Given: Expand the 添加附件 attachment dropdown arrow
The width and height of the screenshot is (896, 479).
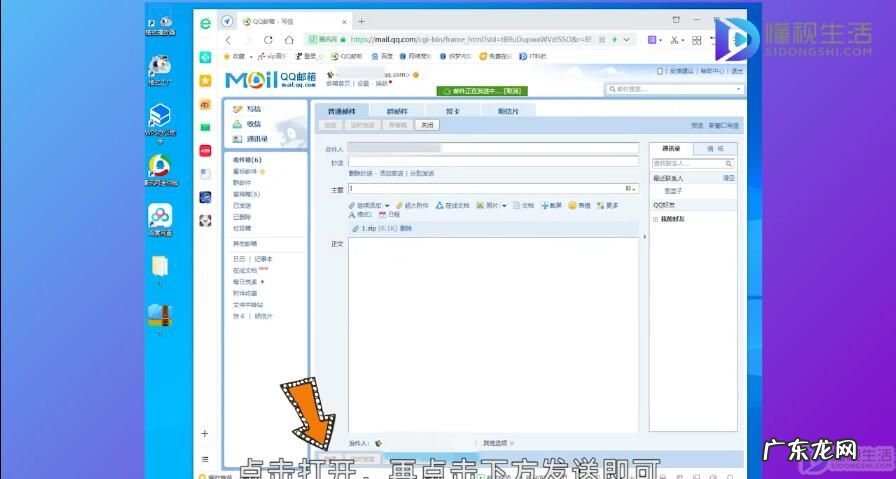Looking at the screenshot, I should point(387,206).
